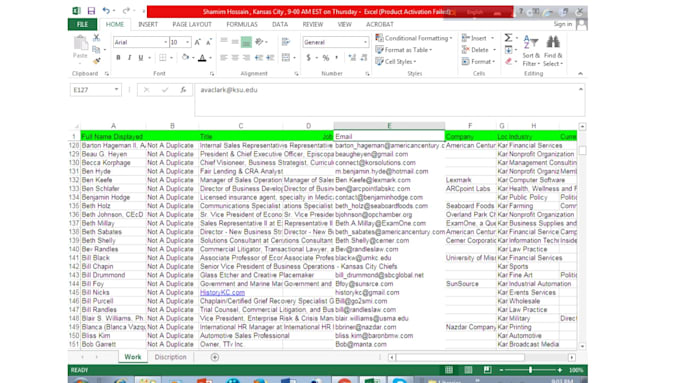The width and height of the screenshot is (680, 383).
Task: Switch to the FORMULAS tab
Action: tap(242, 24)
